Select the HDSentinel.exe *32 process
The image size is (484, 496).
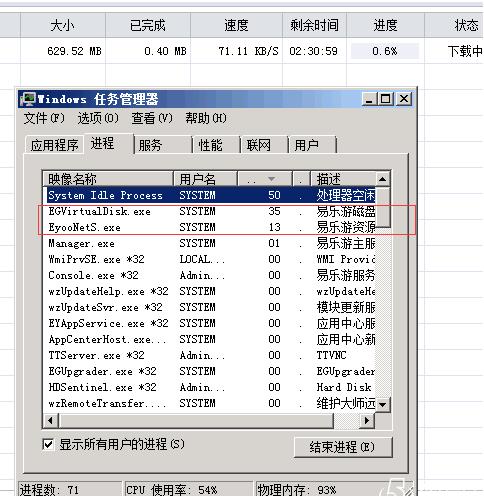210,387
